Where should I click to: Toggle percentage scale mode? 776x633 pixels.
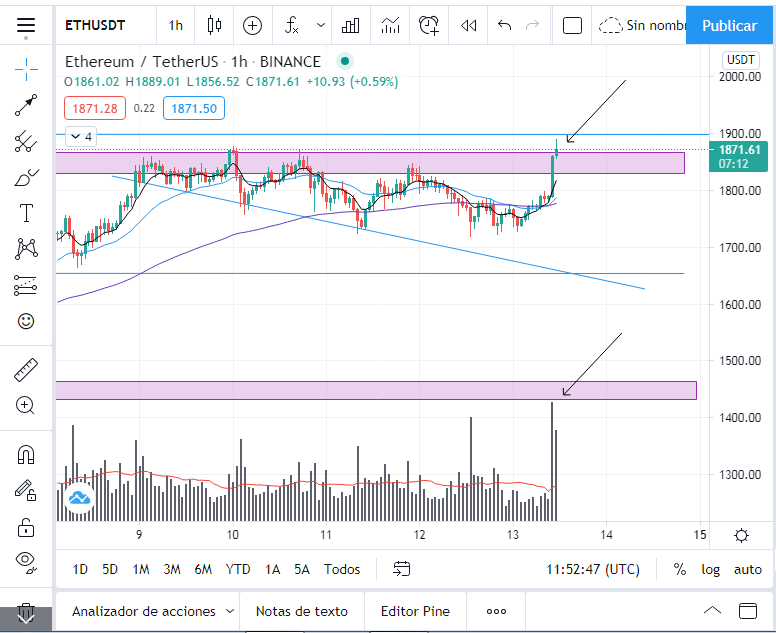680,569
